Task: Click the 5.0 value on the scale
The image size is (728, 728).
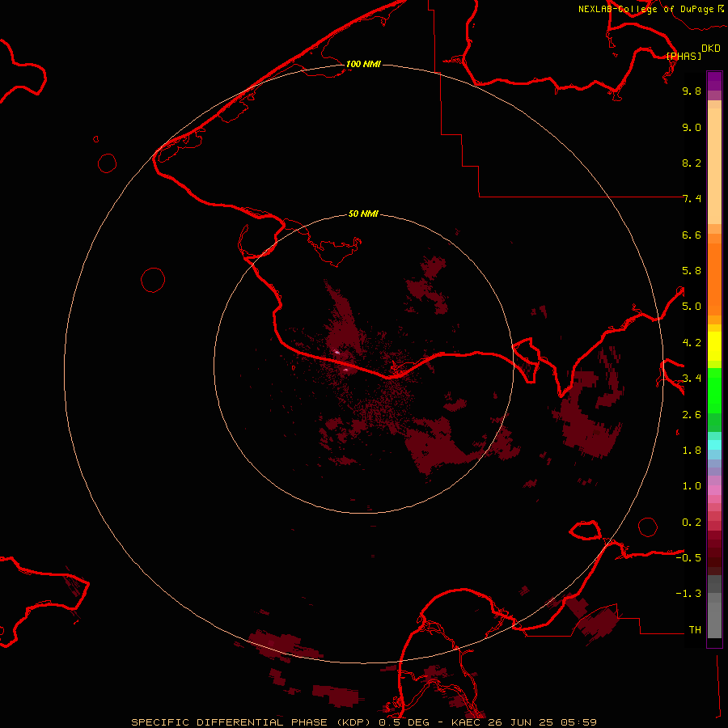Action: click(x=692, y=307)
